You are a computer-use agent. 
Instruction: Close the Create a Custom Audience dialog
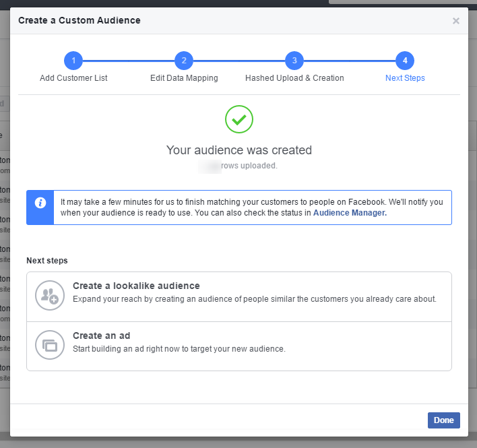tap(456, 21)
